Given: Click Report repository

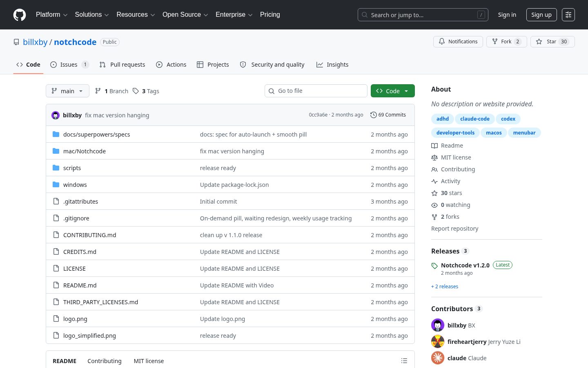Looking at the screenshot, I should point(454,229).
